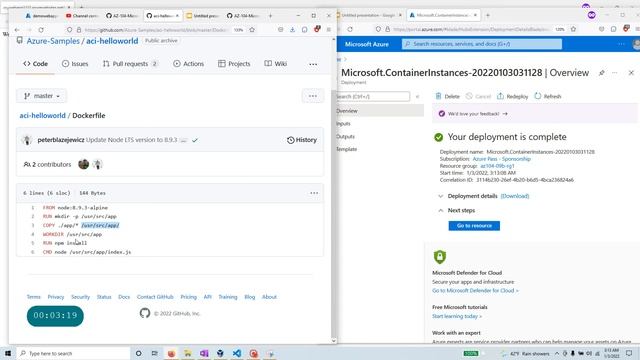The height and width of the screenshot is (360, 640).
Task: Click the Download deployment details link
Action: [x=515, y=196]
